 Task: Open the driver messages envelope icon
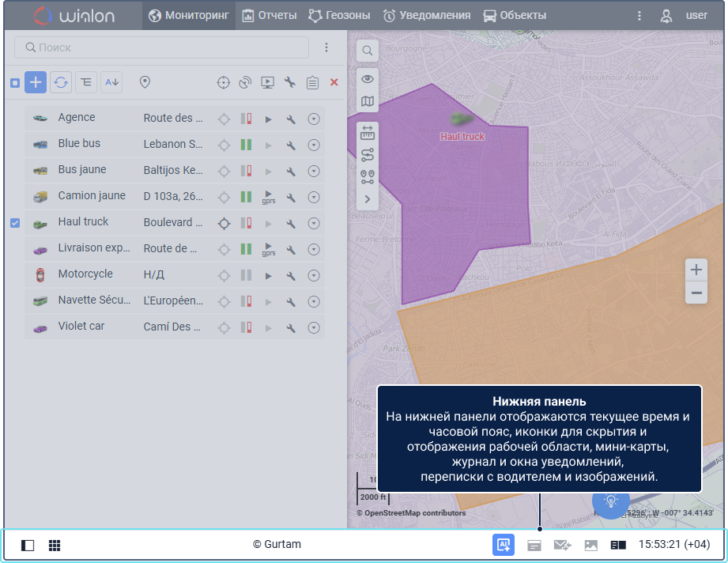(562, 545)
